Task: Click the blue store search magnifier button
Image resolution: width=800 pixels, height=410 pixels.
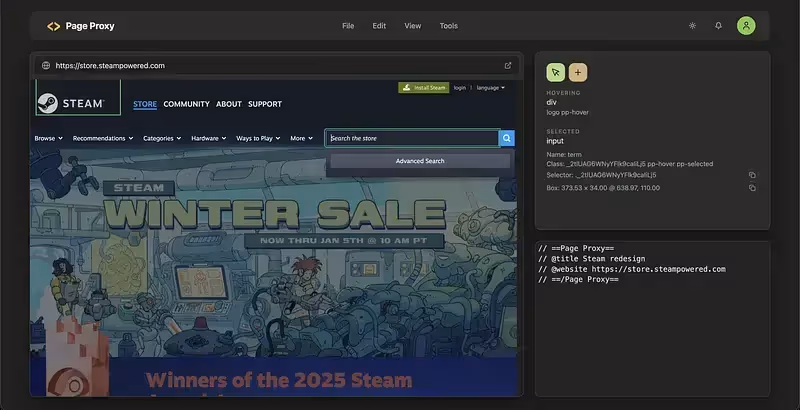Action: (x=507, y=138)
